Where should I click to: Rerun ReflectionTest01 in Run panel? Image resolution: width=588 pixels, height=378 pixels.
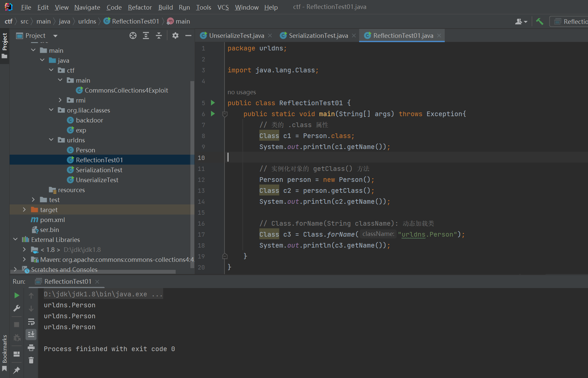pyautogui.click(x=17, y=295)
